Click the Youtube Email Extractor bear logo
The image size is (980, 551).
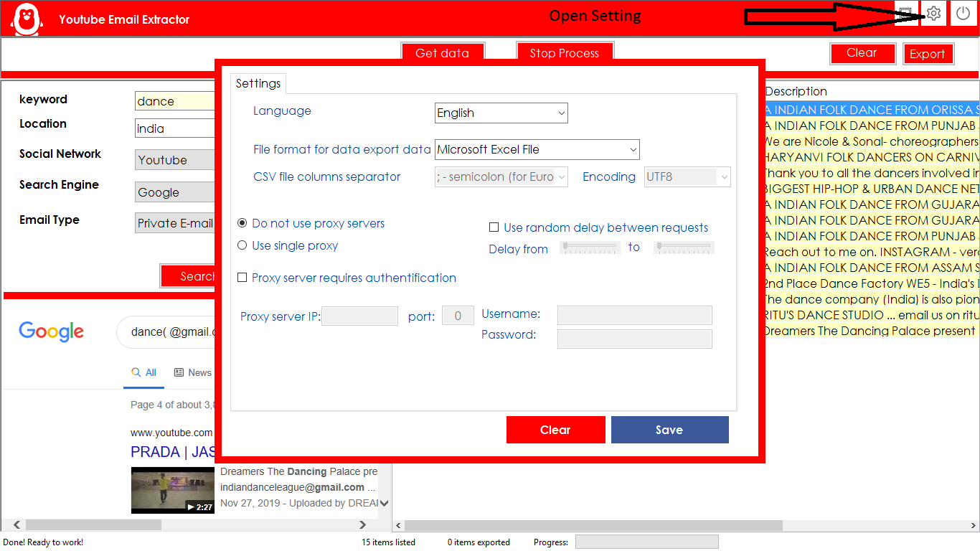tap(26, 19)
